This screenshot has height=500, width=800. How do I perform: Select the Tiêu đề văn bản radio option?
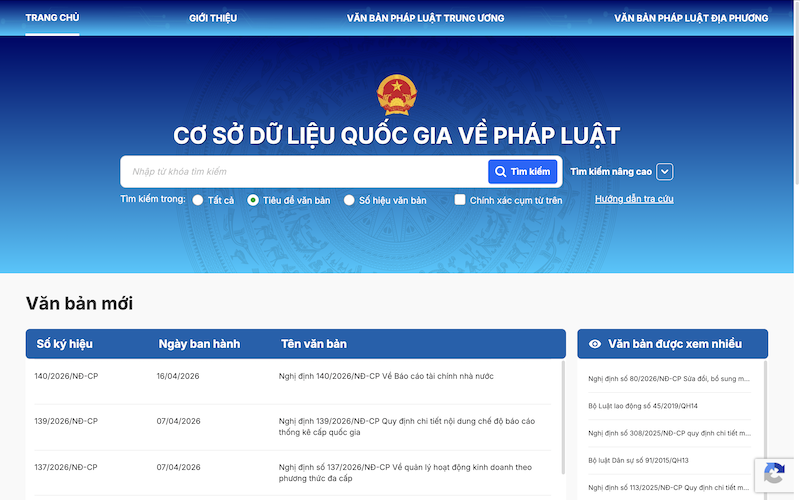(x=253, y=200)
